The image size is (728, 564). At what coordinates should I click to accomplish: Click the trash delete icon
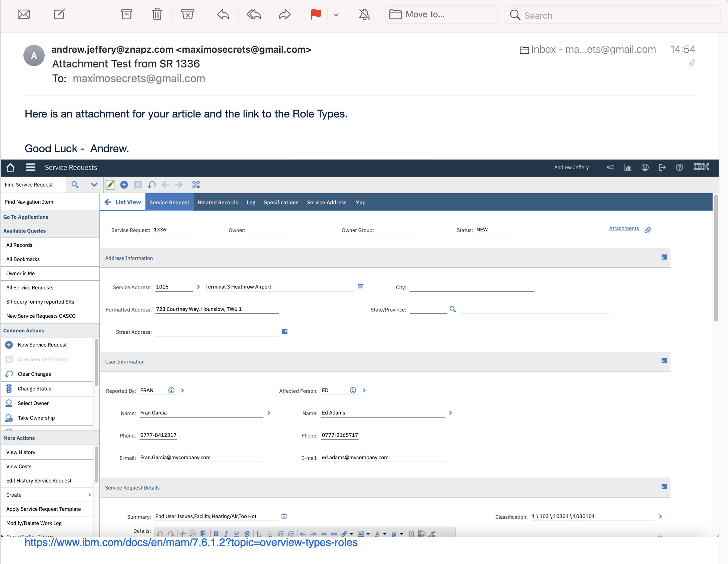[x=157, y=14]
